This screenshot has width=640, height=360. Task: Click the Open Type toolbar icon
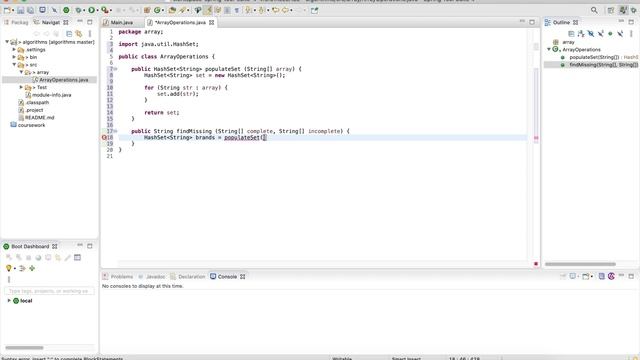point(172,10)
